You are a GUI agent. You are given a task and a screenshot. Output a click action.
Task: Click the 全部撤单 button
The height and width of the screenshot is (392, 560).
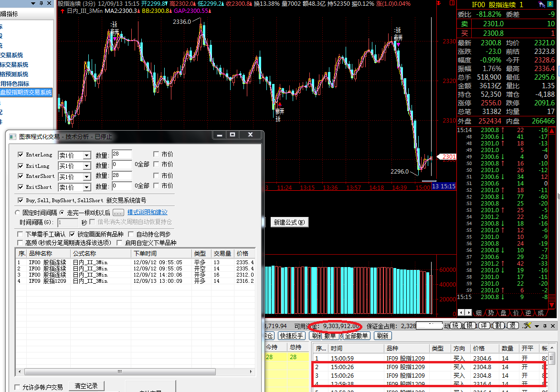click(354, 336)
